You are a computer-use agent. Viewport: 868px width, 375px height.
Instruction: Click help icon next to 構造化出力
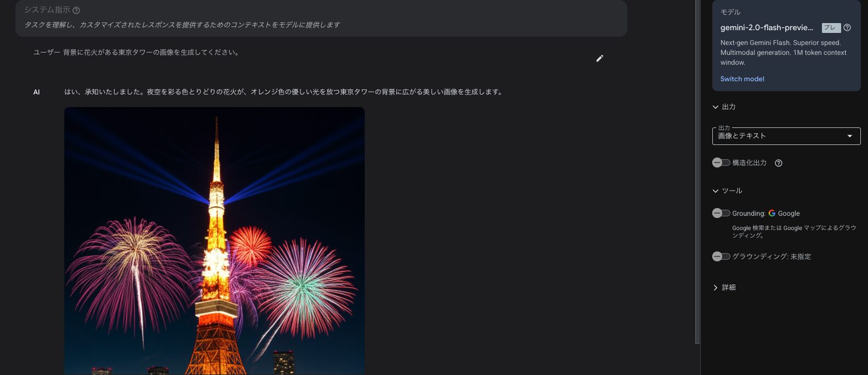click(x=778, y=163)
